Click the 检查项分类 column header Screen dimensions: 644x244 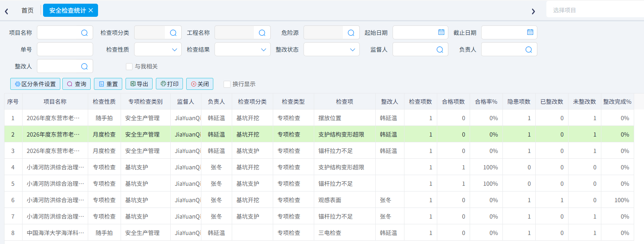pos(252,102)
